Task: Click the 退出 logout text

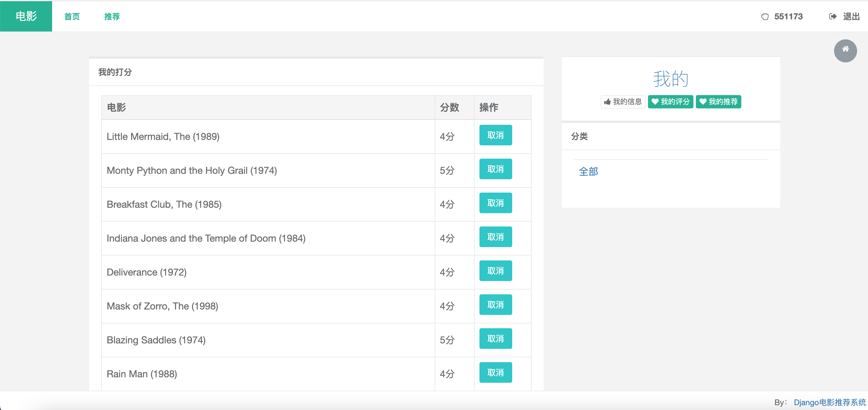Action: pos(851,16)
